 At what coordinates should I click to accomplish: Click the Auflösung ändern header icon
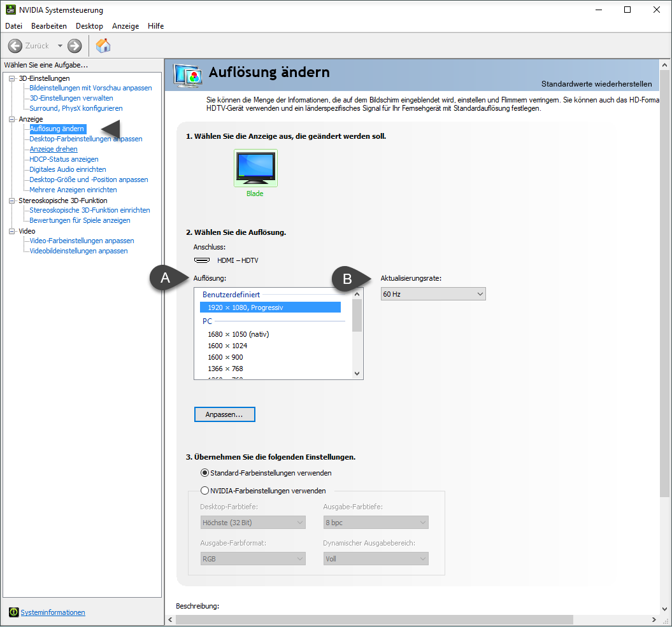[x=188, y=75]
